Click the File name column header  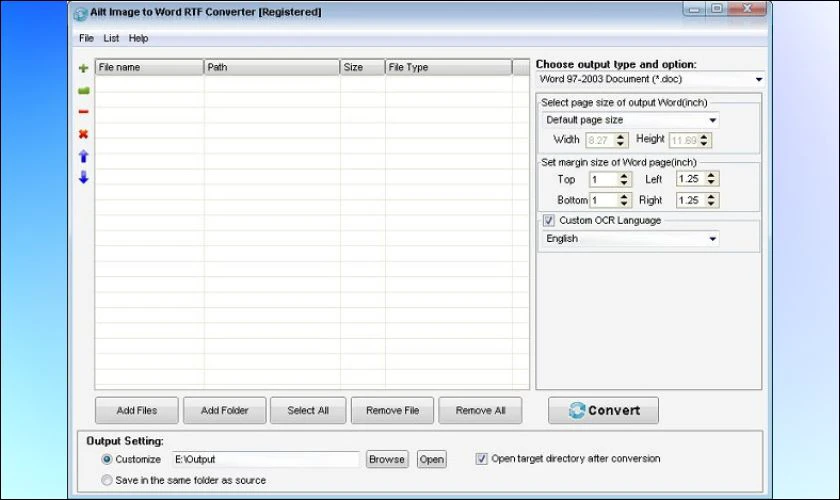pos(149,68)
